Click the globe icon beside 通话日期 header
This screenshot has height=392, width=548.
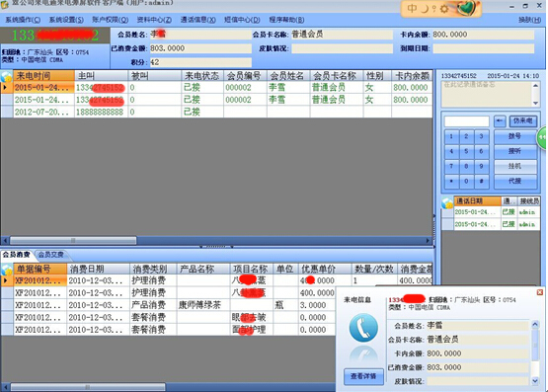447,201
